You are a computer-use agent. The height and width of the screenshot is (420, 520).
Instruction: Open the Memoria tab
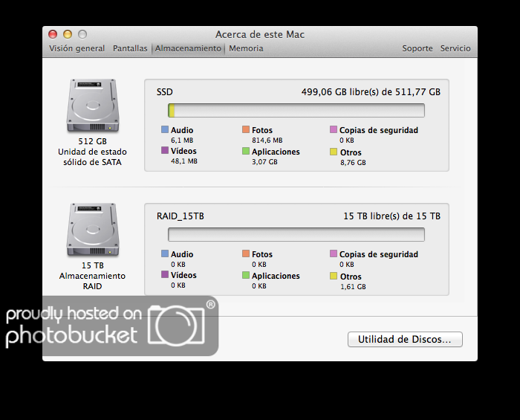pyautogui.click(x=246, y=48)
